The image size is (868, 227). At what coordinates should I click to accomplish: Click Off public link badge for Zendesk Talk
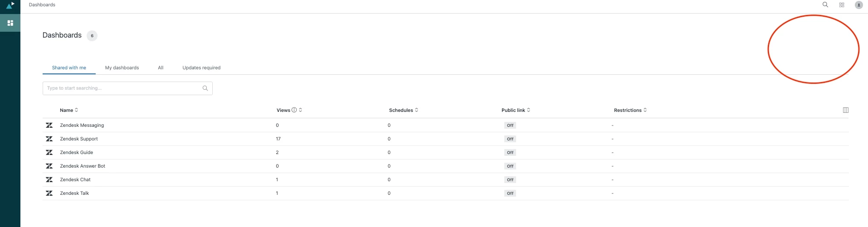[x=510, y=193]
